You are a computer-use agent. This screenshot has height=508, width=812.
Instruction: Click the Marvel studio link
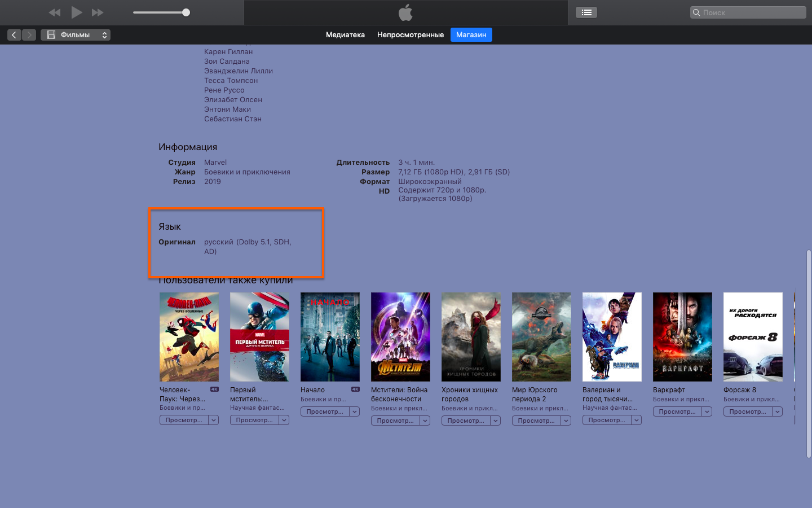(x=215, y=162)
